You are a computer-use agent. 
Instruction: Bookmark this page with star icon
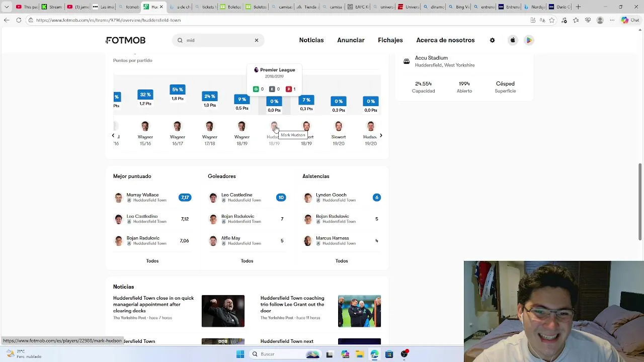(x=552, y=20)
